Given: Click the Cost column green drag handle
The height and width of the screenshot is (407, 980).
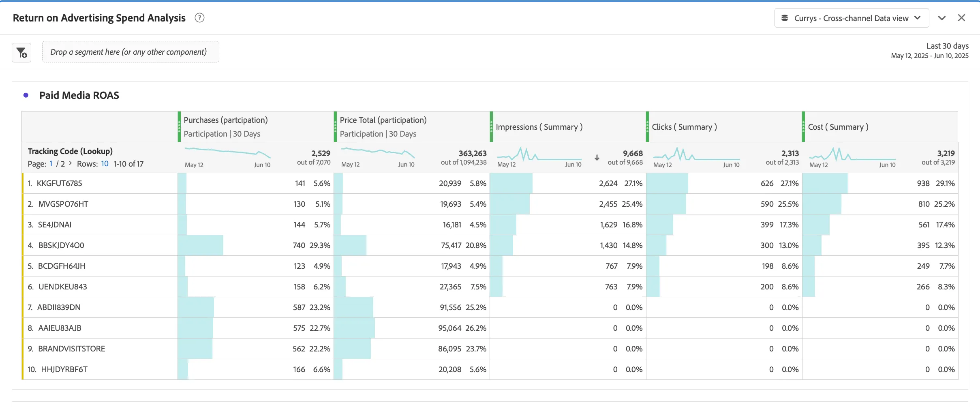Looking at the screenshot, I should coord(803,126).
